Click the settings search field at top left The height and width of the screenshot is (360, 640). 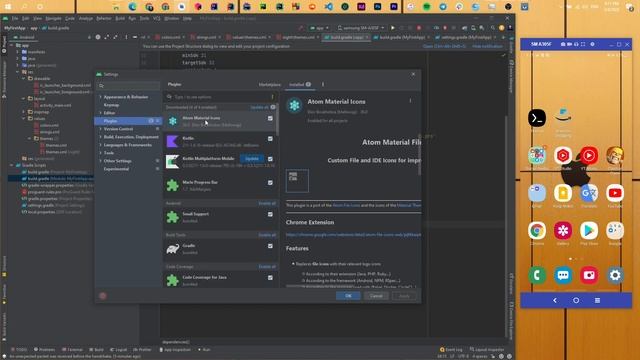[128, 86]
